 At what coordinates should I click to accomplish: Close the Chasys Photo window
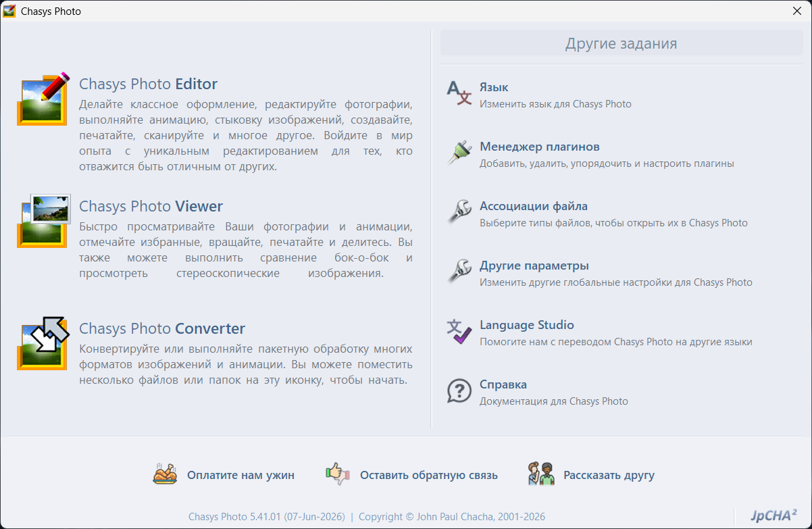click(x=796, y=11)
